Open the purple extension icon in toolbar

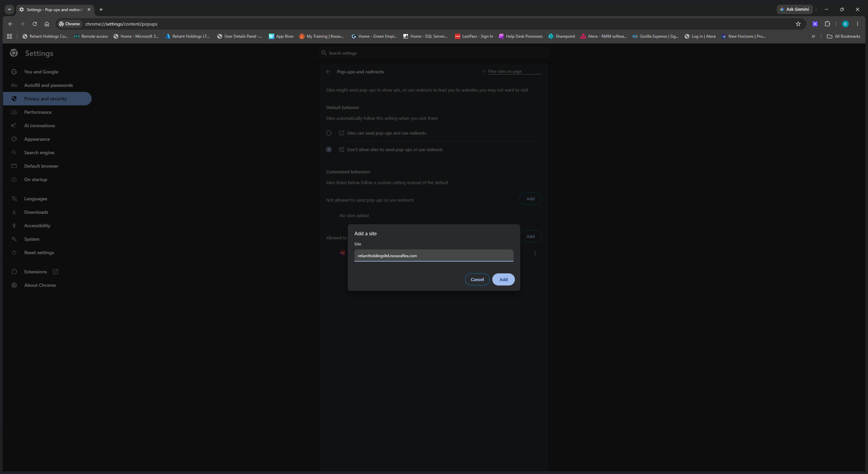[815, 24]
